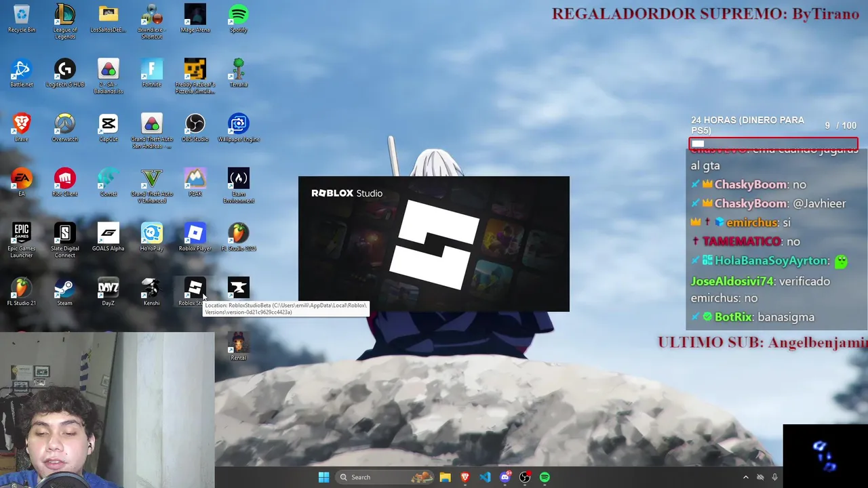The width and height of the screenshot is (868, 488).
Task: Select the CapCut desktop icon
Action: pyautogui.click(x=108, y=129)
